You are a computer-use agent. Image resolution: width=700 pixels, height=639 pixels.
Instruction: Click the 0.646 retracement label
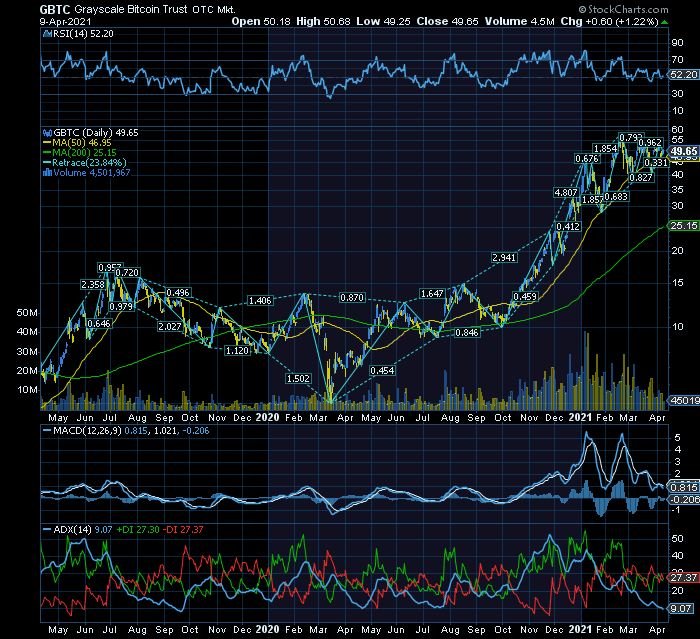(x=99, y=323)
